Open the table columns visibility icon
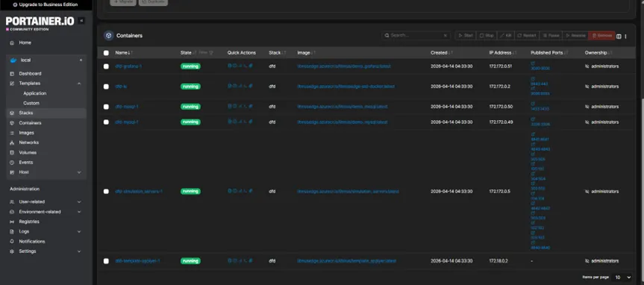The width and height of the screenshot is (644, 285). coord(619,36)
